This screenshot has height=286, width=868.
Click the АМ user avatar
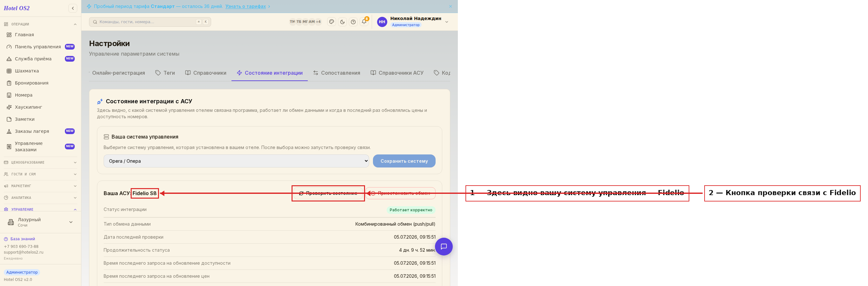(312, 22)
